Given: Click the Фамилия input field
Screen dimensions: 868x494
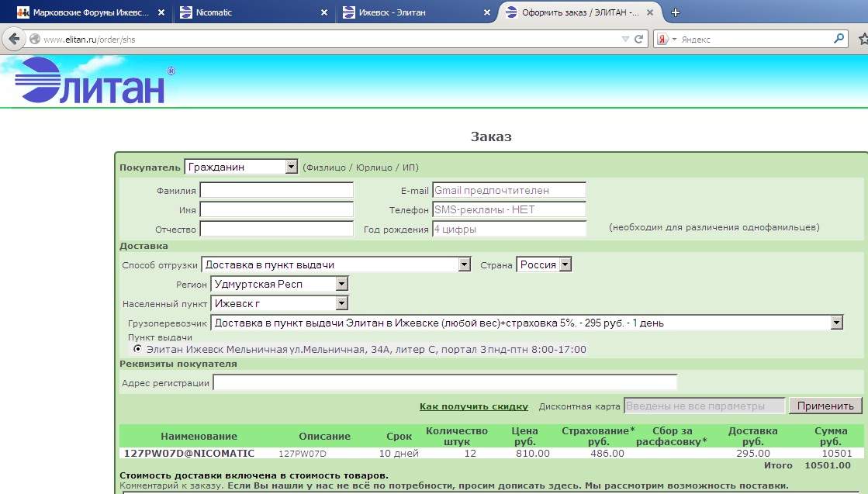Looking at the screenshot, I should [x=277, y=190].
